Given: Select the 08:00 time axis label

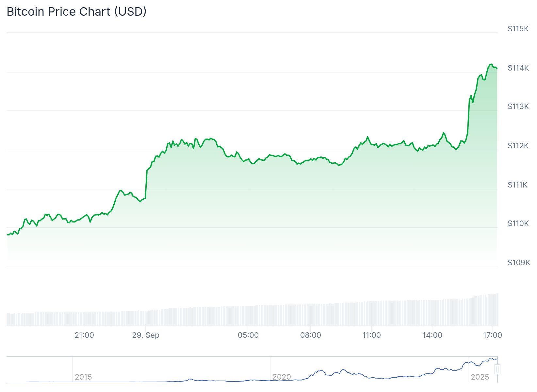Looking at the screenshot, I should point(311,335).
